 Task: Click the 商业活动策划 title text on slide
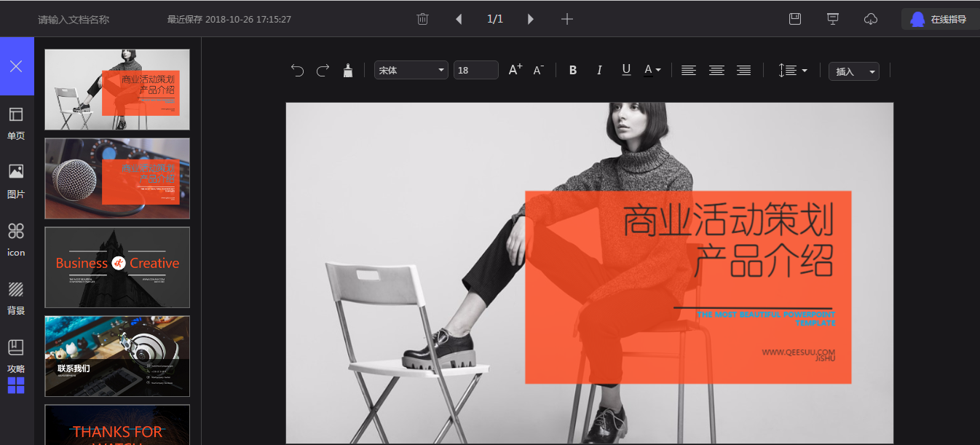click(x=728, y=220)
